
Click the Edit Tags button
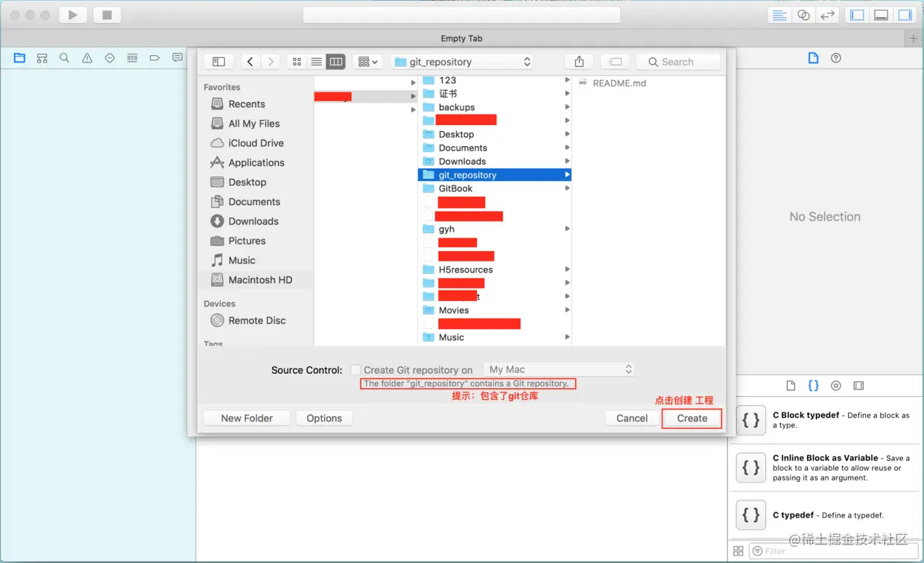click(616, 62)
